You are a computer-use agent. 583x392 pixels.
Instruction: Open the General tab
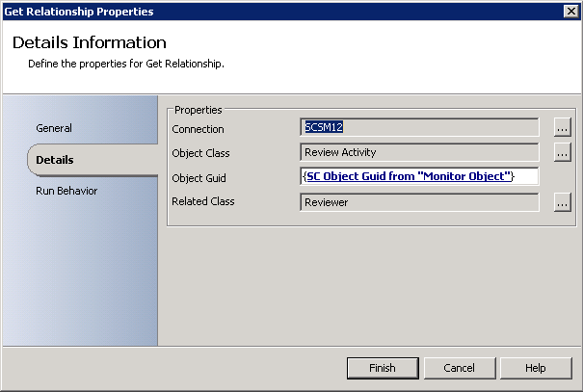point(54,128)
